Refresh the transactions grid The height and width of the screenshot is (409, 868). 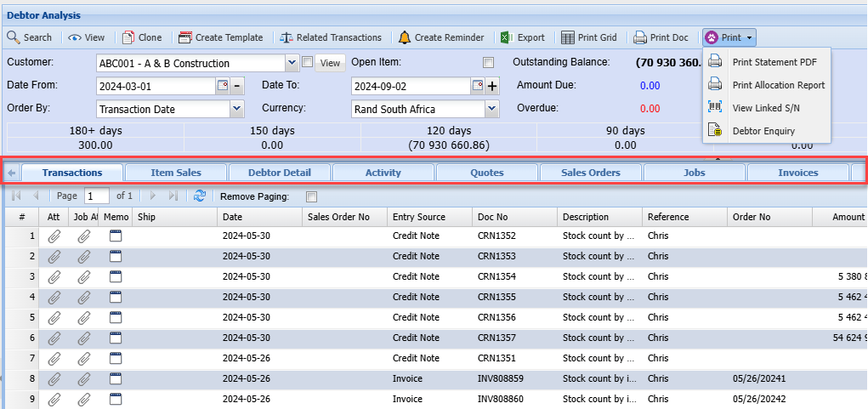(200, 196)
